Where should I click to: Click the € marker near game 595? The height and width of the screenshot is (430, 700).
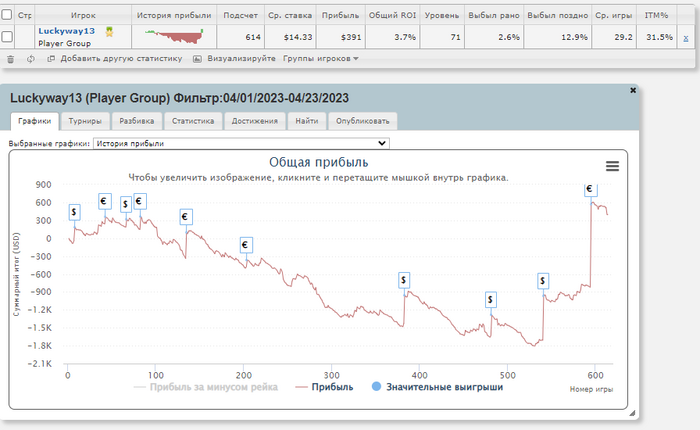(x=591, y=189)
